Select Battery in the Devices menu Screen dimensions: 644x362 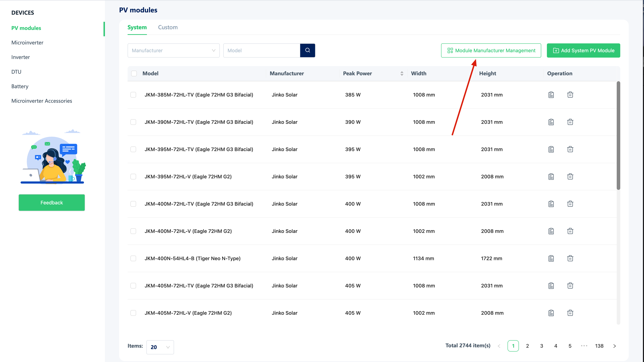20,86
